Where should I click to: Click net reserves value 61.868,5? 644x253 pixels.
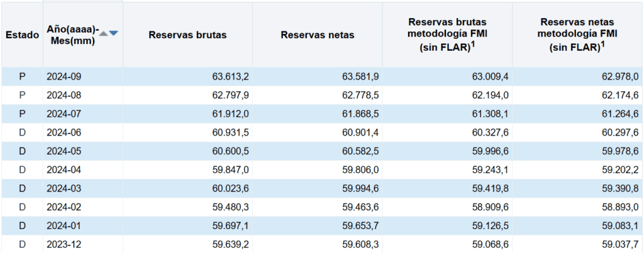[x=360, y=114]
